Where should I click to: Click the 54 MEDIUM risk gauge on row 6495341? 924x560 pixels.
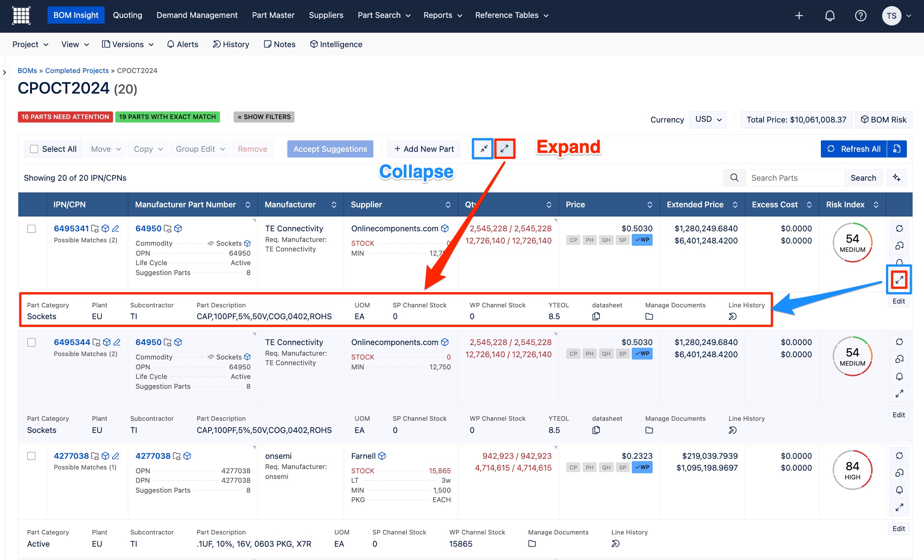click(852, 243)
